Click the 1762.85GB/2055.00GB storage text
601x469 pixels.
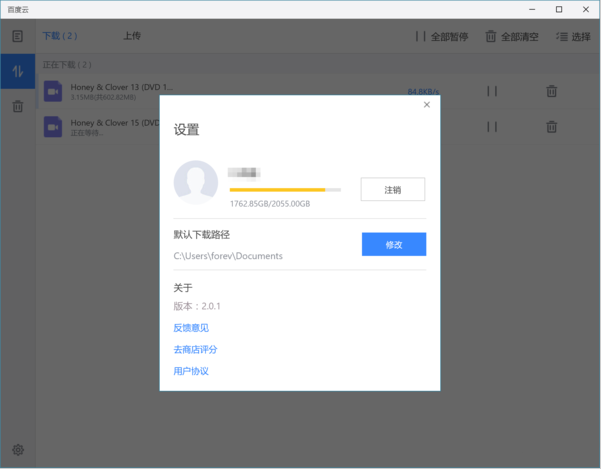tap(270, 204)
